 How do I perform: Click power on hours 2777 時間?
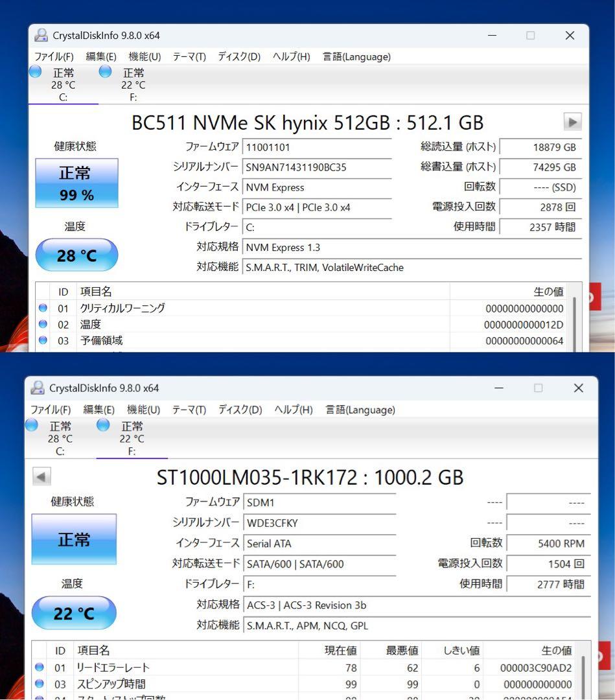pos(548,584)
